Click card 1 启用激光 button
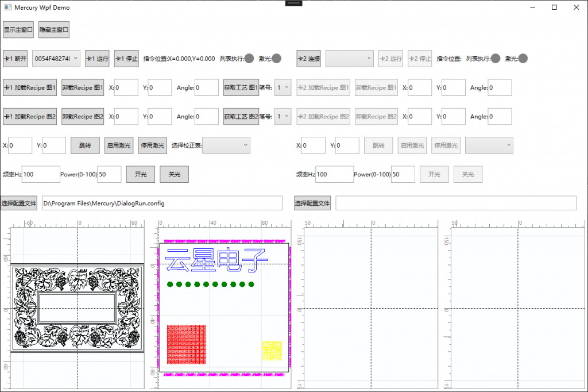The width and height of the screenshot is (588, 392). coord(119,145)
